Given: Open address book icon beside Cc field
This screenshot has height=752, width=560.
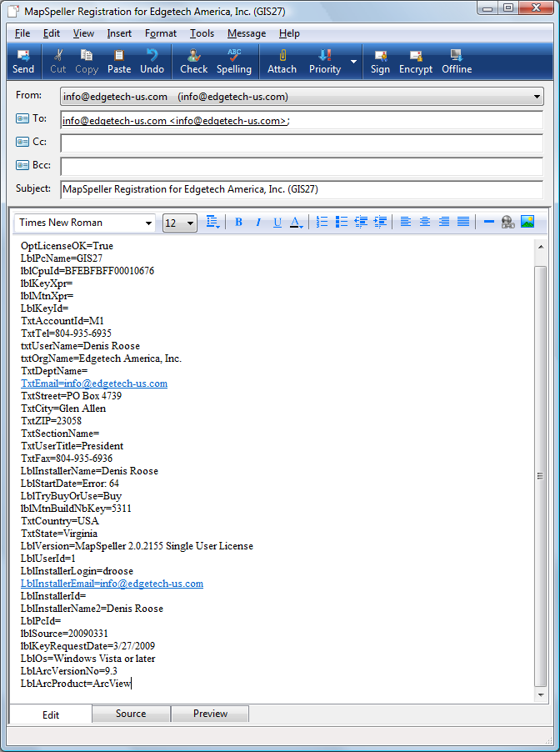Looking at the screenshot, I should (x=22, y=142).
